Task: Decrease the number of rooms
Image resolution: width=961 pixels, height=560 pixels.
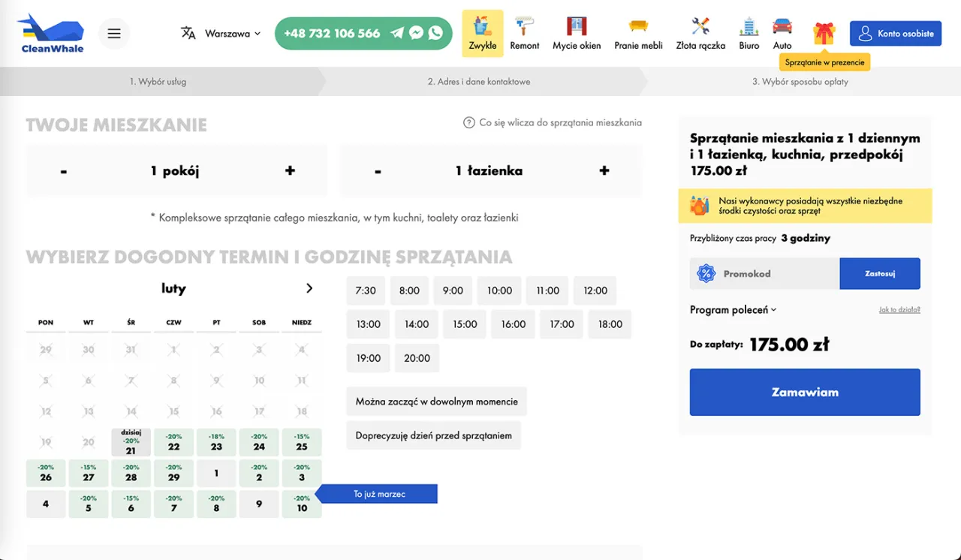Action: point(64,171)
